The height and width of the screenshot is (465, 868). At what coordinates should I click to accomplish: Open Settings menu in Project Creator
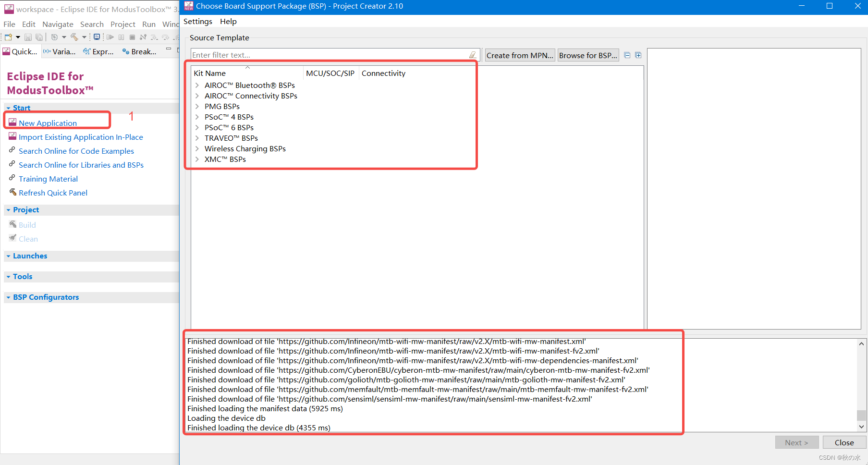(x=198, y=21)
